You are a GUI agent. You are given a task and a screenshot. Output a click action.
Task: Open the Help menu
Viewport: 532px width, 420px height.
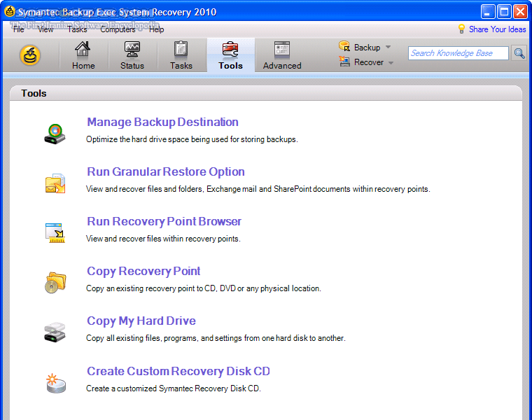pyautogui.click(x=156, y=29)
